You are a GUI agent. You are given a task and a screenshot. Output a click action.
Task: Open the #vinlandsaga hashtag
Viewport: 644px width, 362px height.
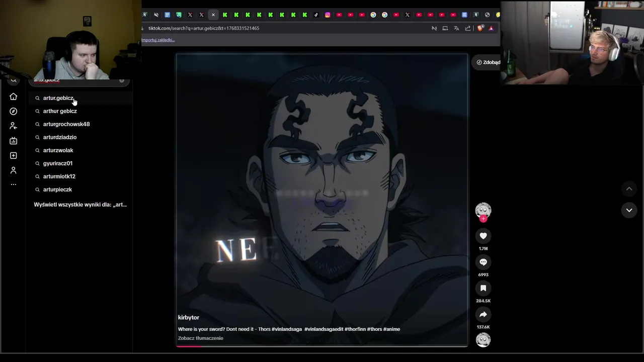tap(287, 329)
